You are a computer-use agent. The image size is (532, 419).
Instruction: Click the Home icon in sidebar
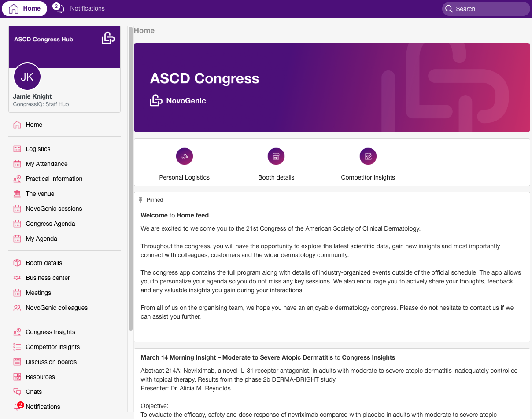[x=17, y=125]
